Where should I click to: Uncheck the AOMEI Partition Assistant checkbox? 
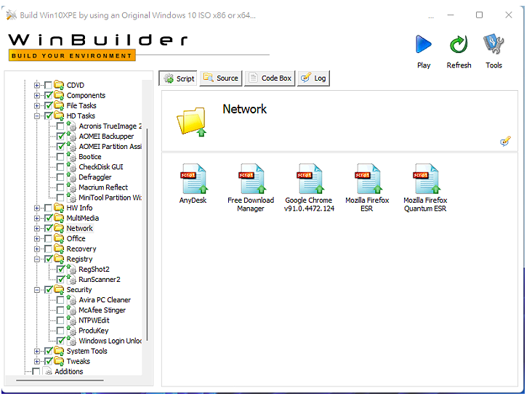pyautogui.click(x=60, y=146)
